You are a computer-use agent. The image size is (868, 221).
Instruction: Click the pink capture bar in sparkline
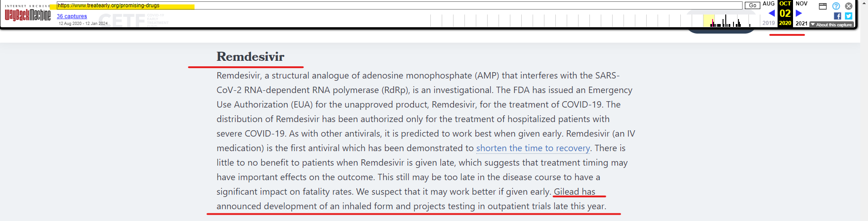tap(712, 22)
